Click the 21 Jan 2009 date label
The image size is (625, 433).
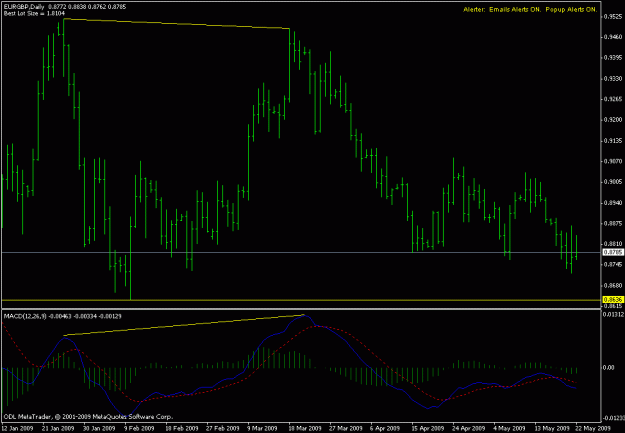58,429
